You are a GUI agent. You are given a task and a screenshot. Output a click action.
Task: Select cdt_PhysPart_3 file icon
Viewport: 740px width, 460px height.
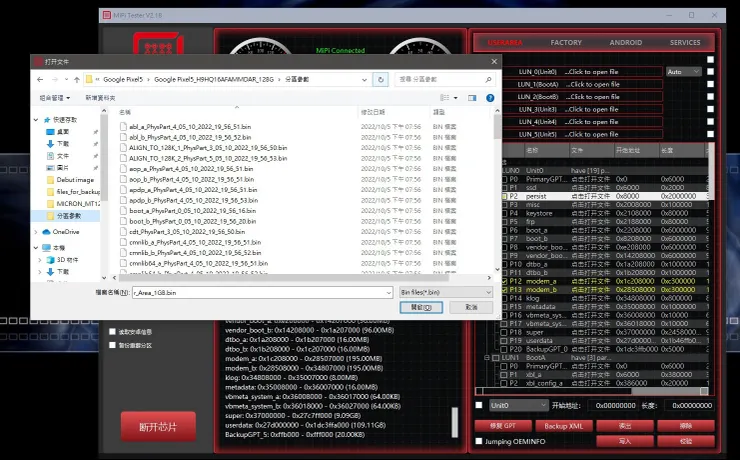[x=123, y=232]
